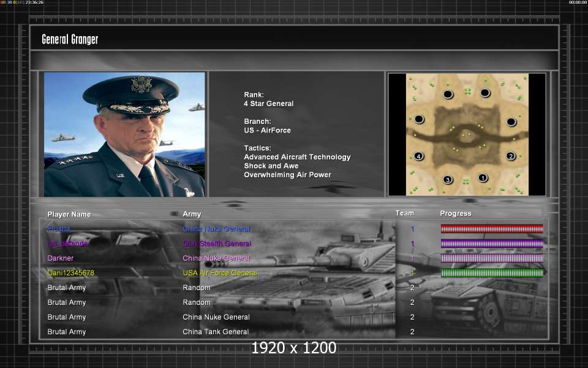
Task: Click 'China Tank General' army entry
Action: [x=216, y=332]
